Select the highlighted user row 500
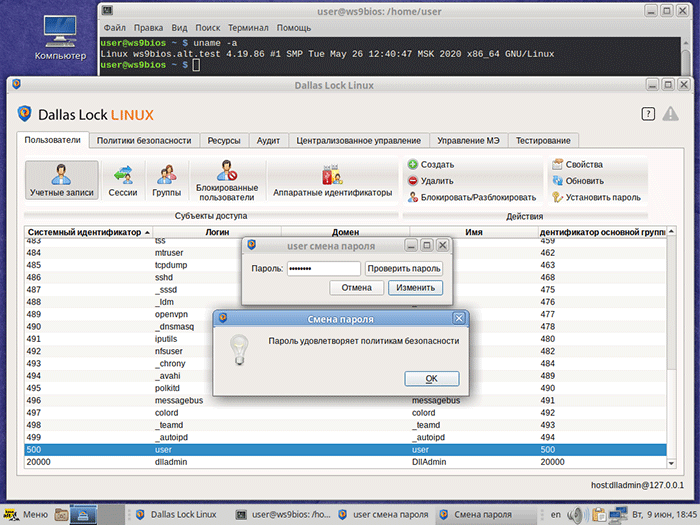 point(345,450)
